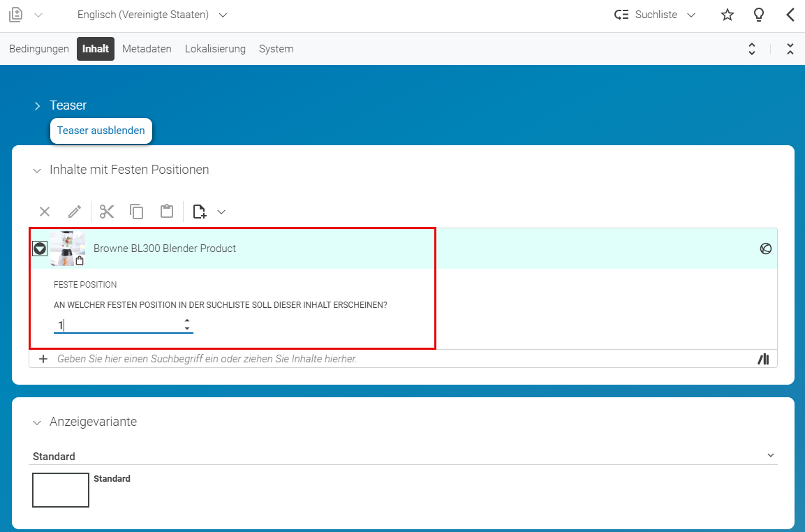Collapse Browne BL300 Blender item toggle

click(x=40, y=249)
